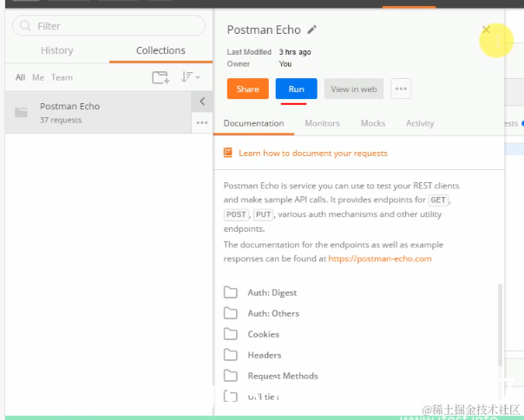The image size is (524, 420).
Task: Open the Headers folder icon
Action: (231, 355)
